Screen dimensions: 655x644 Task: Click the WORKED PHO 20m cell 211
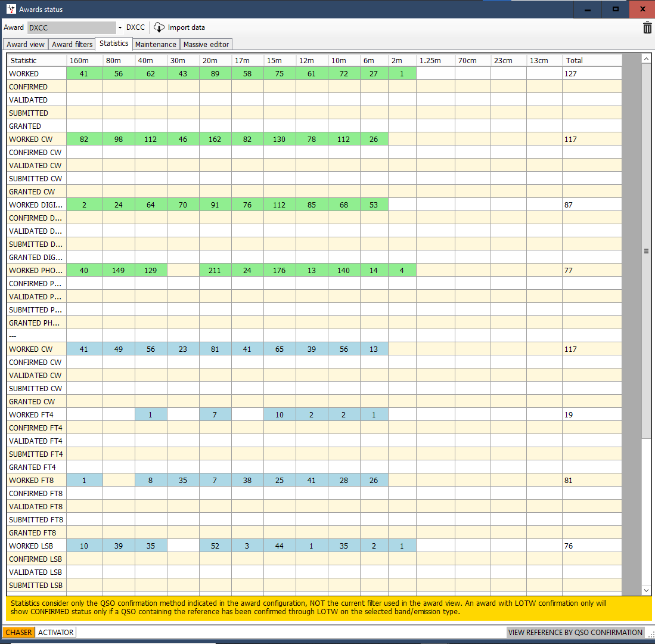click(x=215, y=270)
